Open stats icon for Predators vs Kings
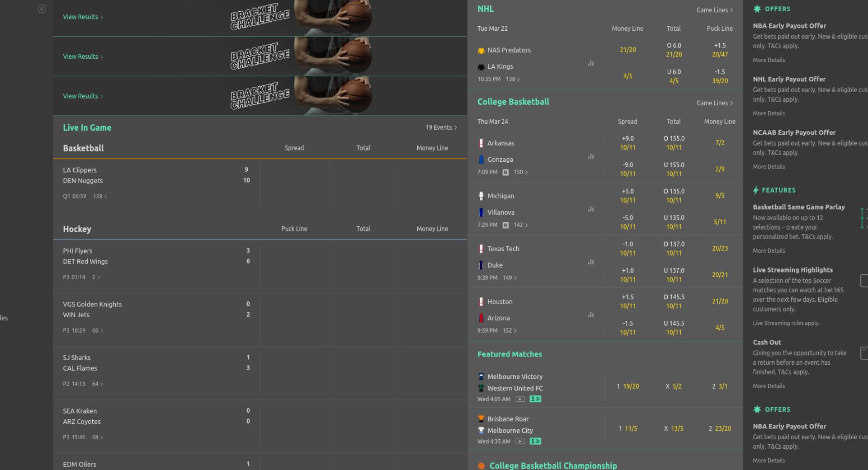The height and width of the screenshot is (470, 868). tap(590, 63)
